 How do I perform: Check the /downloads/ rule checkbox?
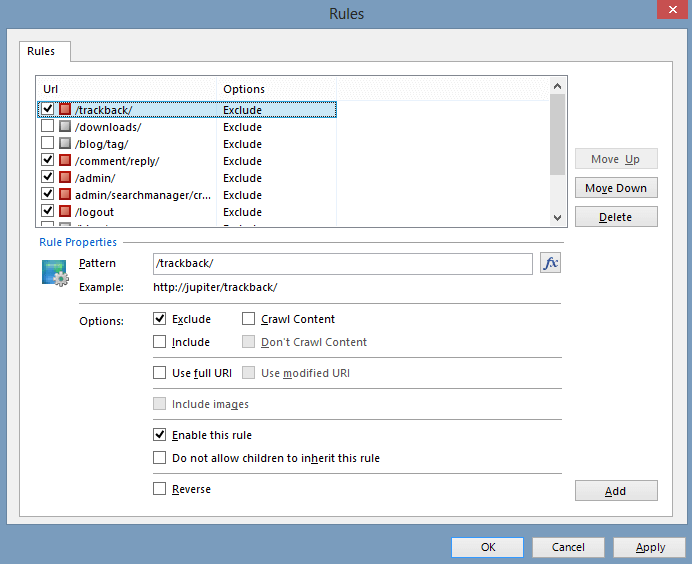click(x=47, y=126)
